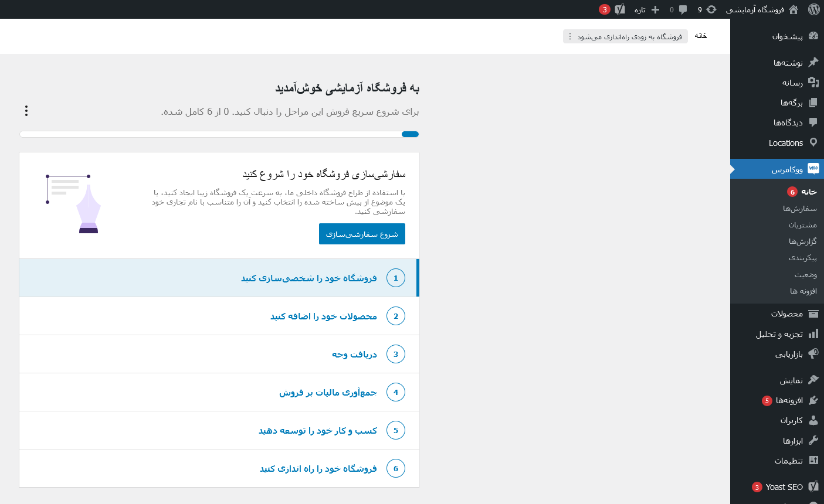Open Yoast icon in top admin bar

(620, 9)
